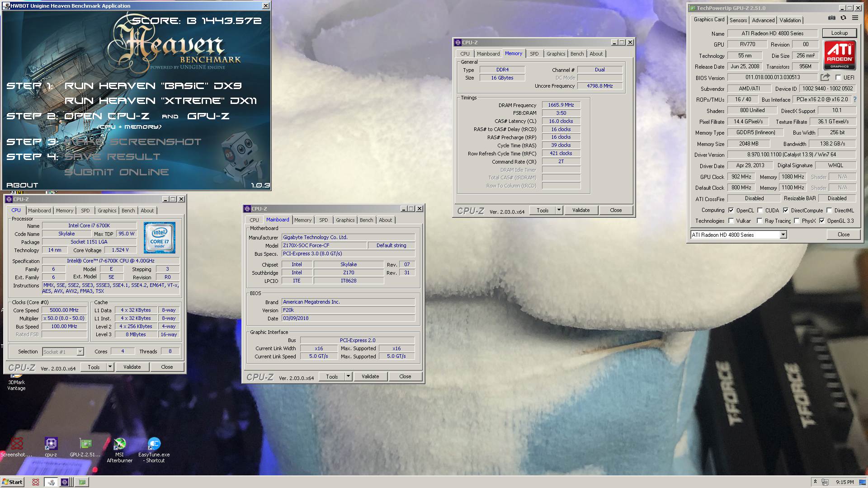868x488 pixels.
Task: Select the GPU-Z.2.51 desktop icon
Action: click(x=85, y=448)
